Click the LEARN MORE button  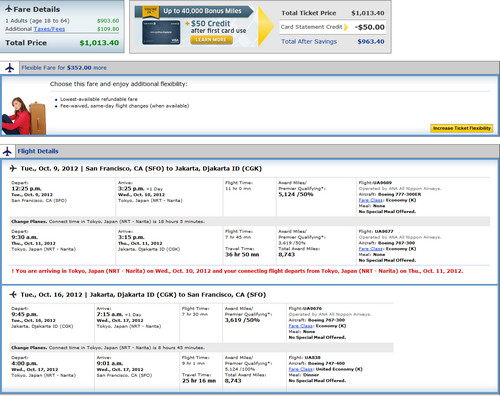pyautogui.click(x=211, y=40)
